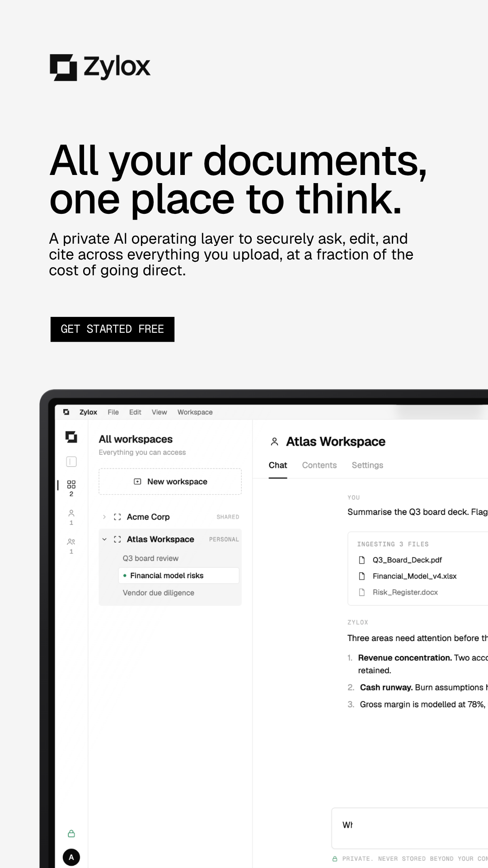Image resolution: width=488 pixels, height=868 pixels.
Task: Switch to the Settings tab
Action: pyautogui.click(x=367, y=465)
